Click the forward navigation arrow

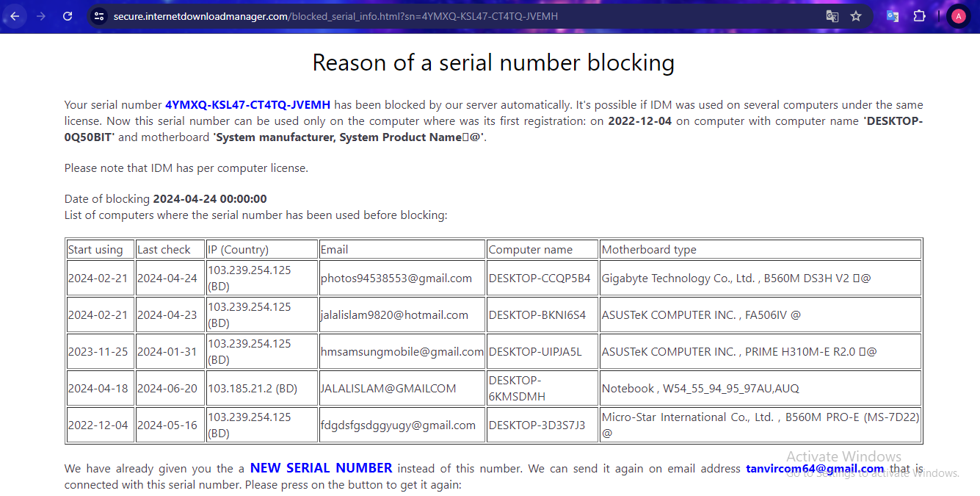(x=41, y=16)
